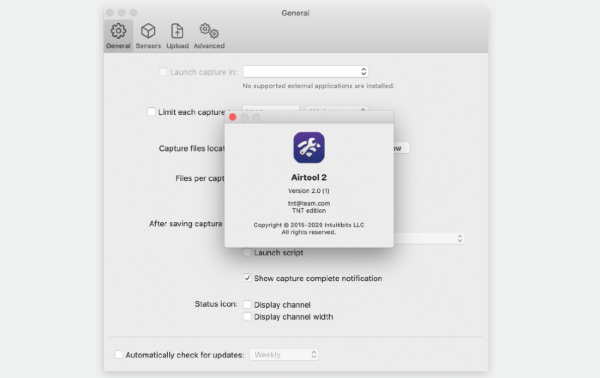Close the Airtool 2 about window
This screenshot has width=600, height=378.
coord(232,117)
